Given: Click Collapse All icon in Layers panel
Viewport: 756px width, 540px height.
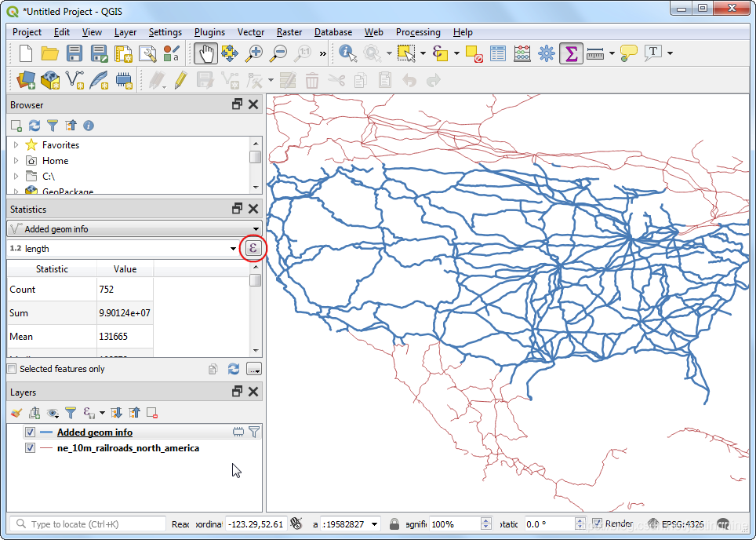Looking at the screenshot, I should [x=135, y=413].
